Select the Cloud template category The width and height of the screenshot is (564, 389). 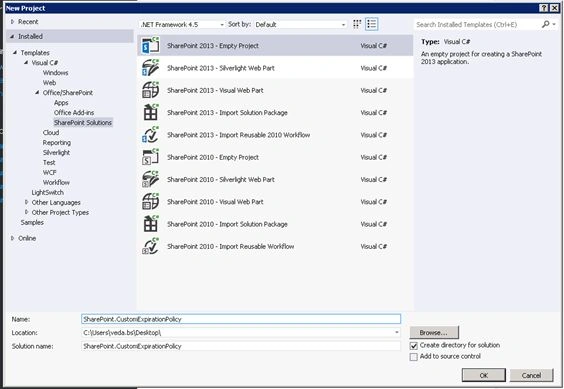tap(51, 132)
